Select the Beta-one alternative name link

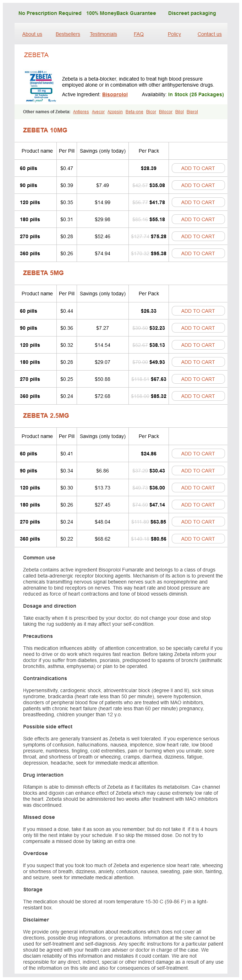point(134,112)
